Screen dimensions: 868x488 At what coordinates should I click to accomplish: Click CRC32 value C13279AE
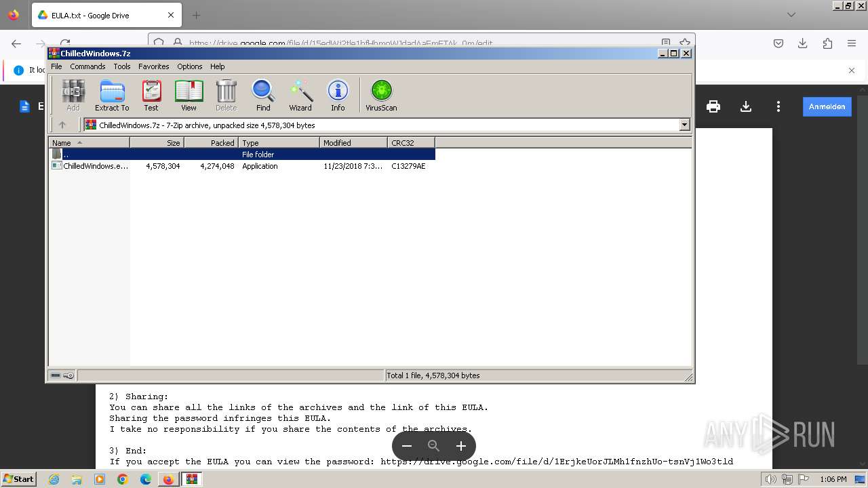[408, 166]
